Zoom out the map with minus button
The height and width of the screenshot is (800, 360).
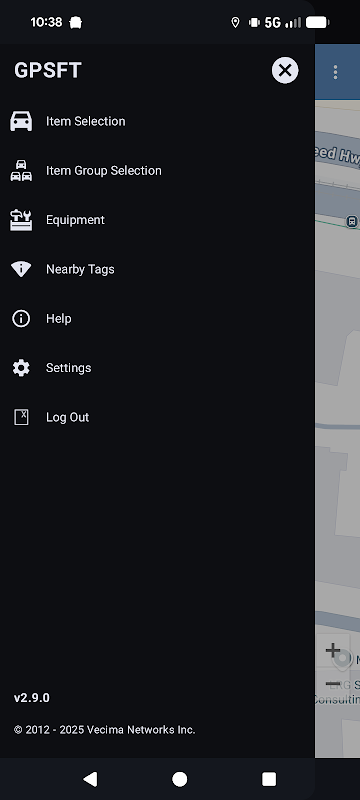(x=333, y=683)
